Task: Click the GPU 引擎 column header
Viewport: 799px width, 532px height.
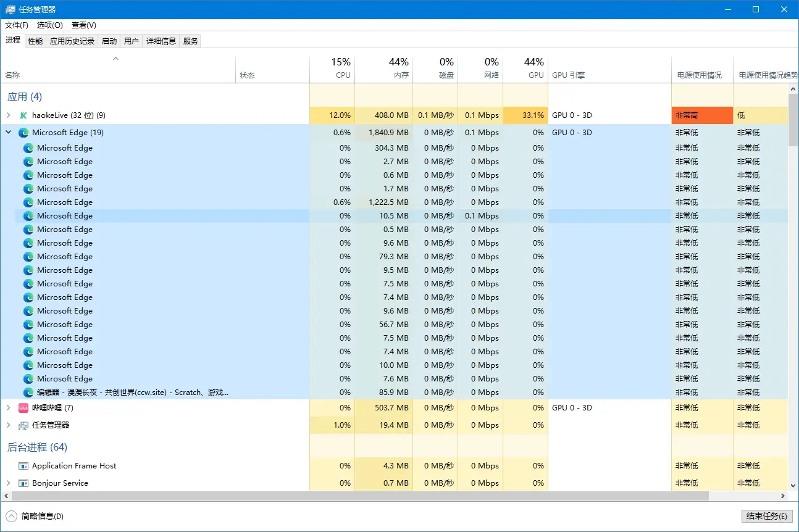Action: (609, 69)
